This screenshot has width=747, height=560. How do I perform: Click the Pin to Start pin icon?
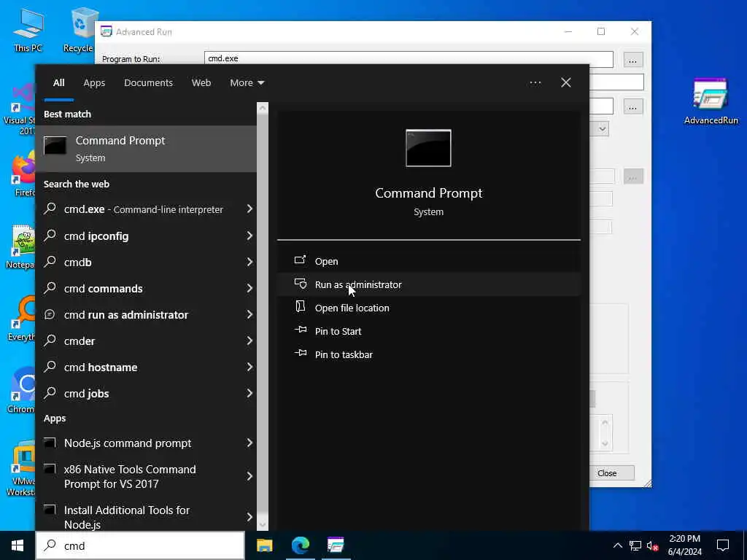[301, 330]
